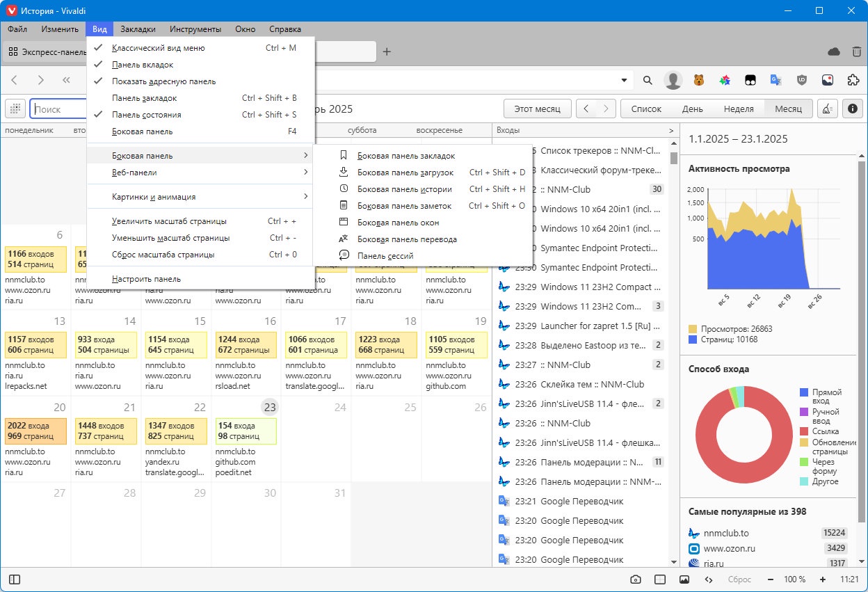Uncheck Классический вид меню option
This screenshot has width=868, height=592.
click(x=201, y=48)
